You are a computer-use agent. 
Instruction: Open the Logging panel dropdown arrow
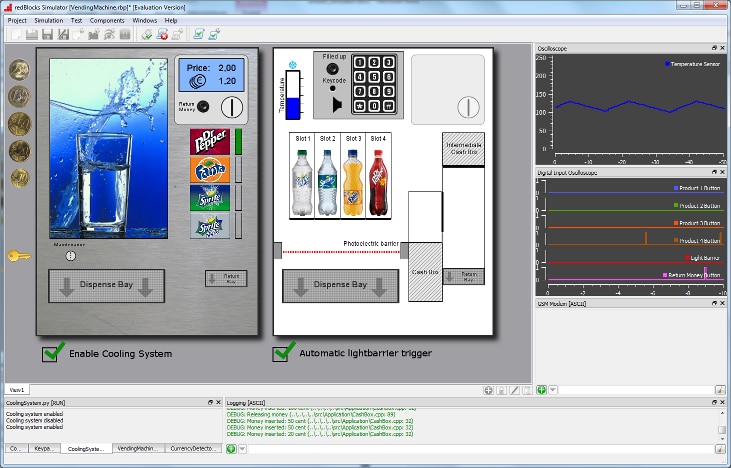pyautogui.click(x=243, y=449)
